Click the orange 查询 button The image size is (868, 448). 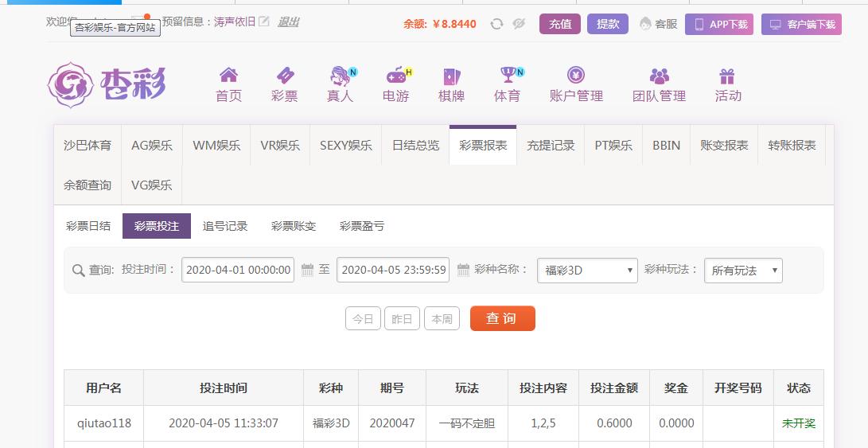503,318
